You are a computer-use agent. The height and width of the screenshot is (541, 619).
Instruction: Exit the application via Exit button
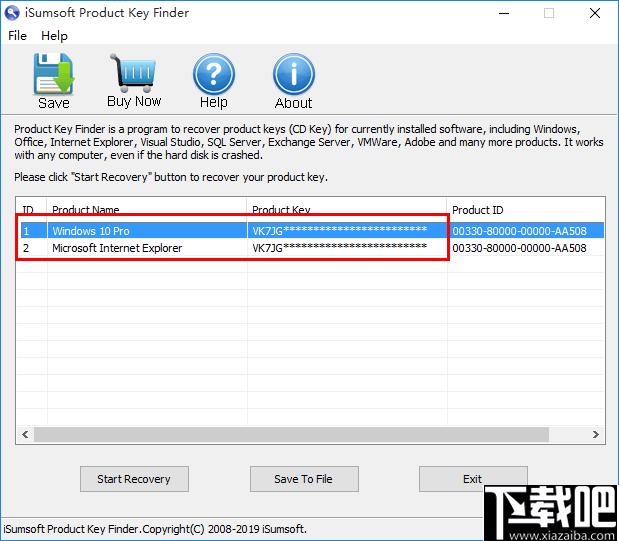coord(473,479)
